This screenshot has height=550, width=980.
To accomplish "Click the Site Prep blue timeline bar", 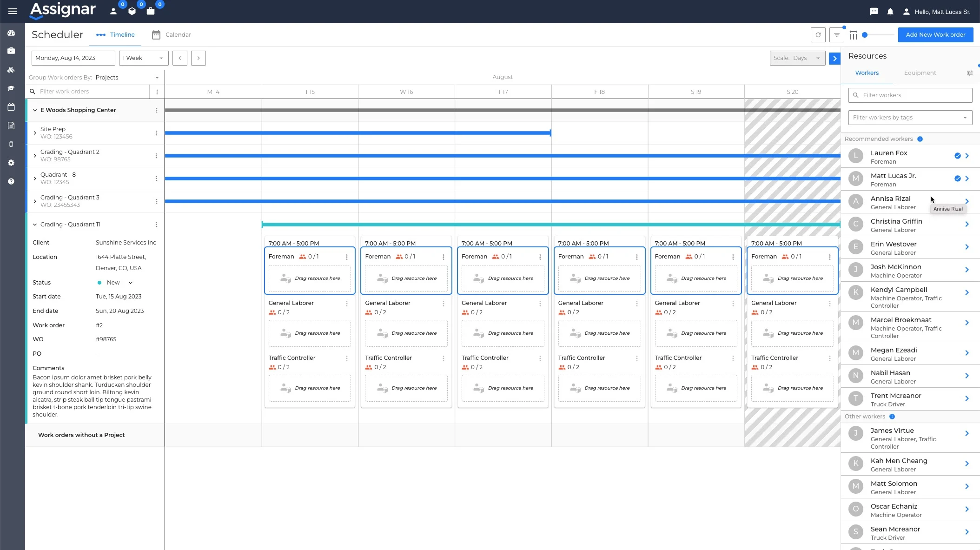I will 358,133.
